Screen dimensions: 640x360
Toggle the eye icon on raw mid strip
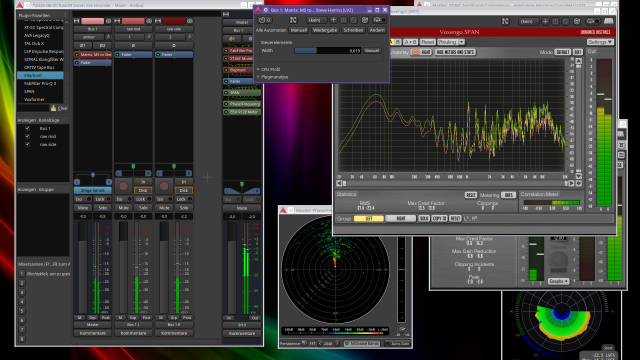[149, 21]
